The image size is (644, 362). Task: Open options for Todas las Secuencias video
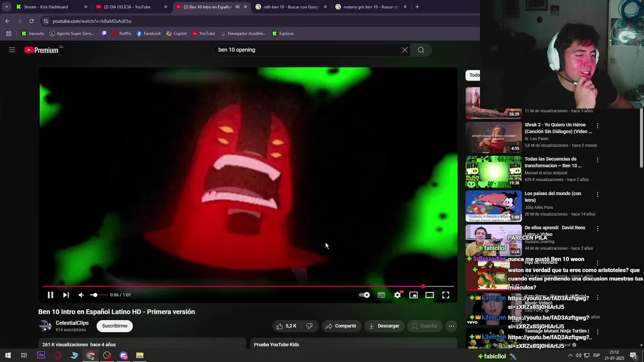[x=597, y=160]
